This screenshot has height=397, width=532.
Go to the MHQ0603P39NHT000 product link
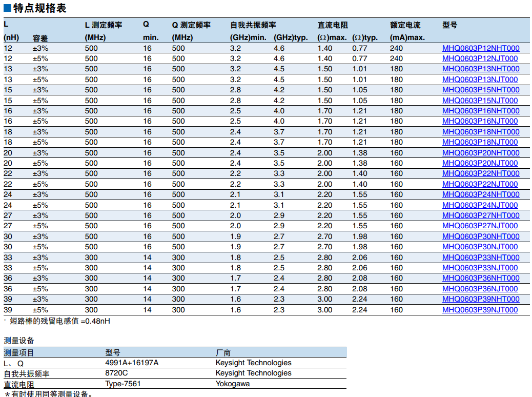(x=481, y=299)
